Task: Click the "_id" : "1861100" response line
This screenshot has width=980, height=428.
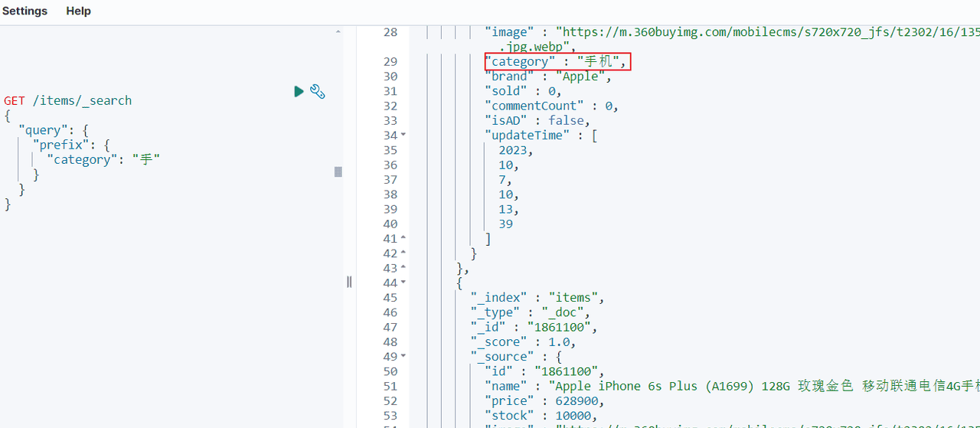Action: [534, 328]
